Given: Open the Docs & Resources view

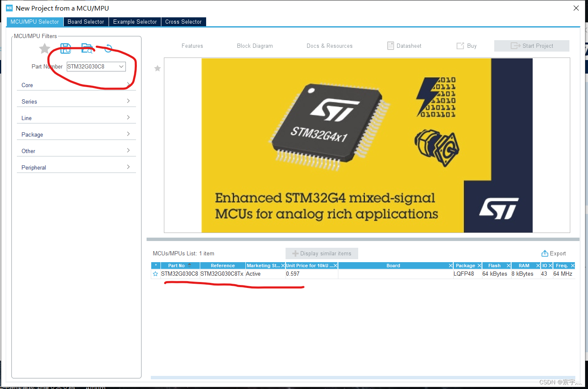Looking at the screenshot, I should (x=329, y=46).
